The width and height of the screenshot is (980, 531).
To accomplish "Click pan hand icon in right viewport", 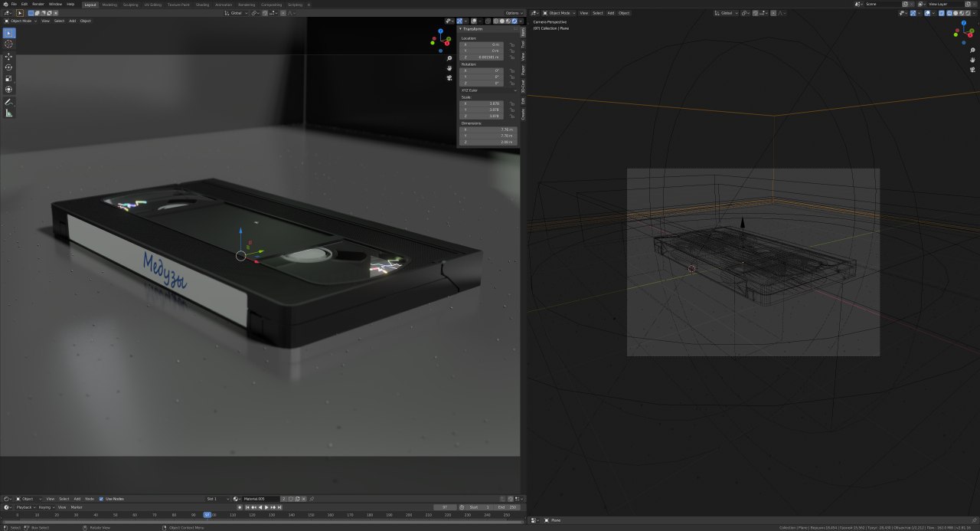I will point(972,61).
